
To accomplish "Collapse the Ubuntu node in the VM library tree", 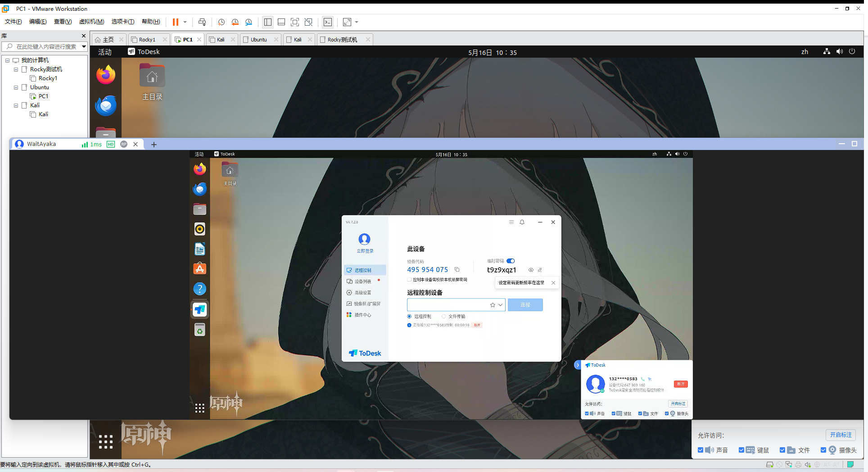I will click(16, 87).
